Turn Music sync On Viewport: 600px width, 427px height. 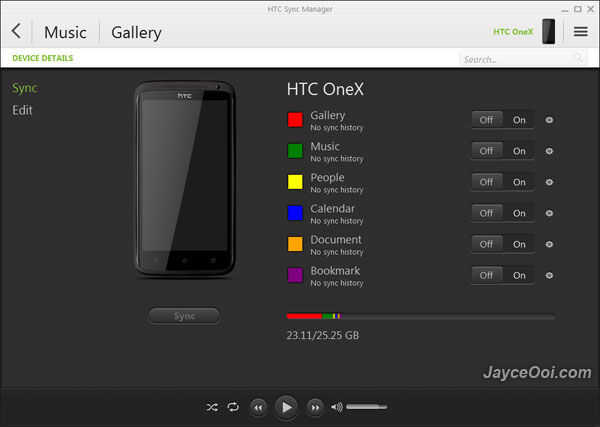pos(519,151)
